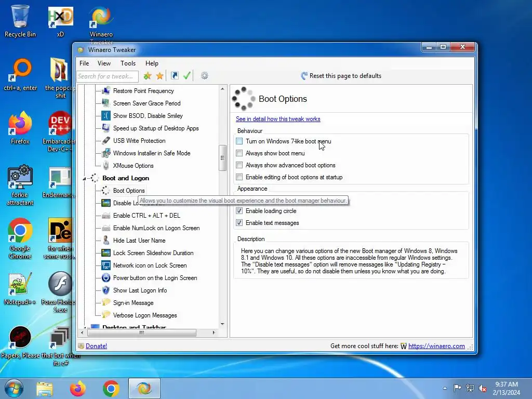
Task: Click the Lock Screen Slideshow Duration icon
Action: [x=106, y=253]
